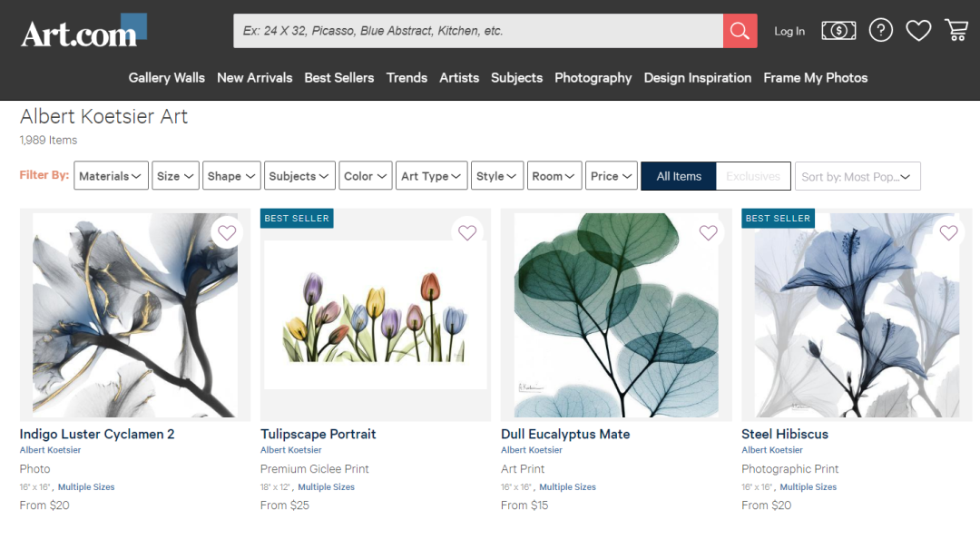980x549 pixels.
Task: Open Artists nav item
Action: (x=459, y=78)
